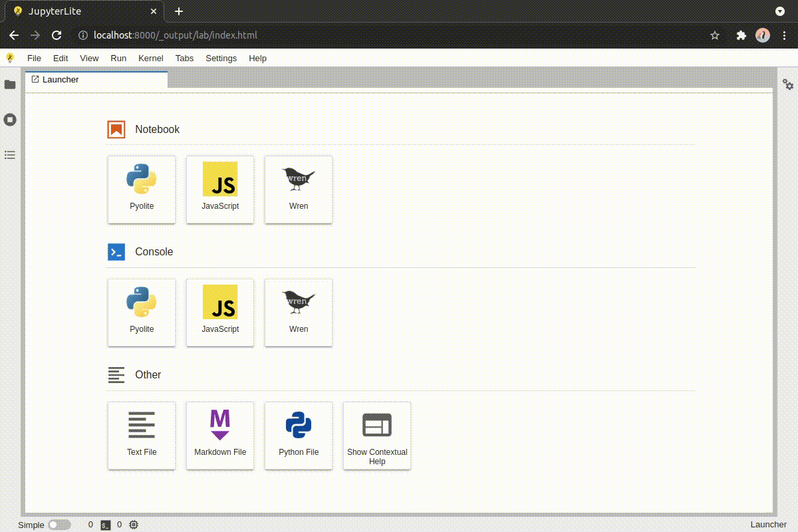Click the browser forward arrow
Viewport: 798px width, 532px height.
coord(35,35)
